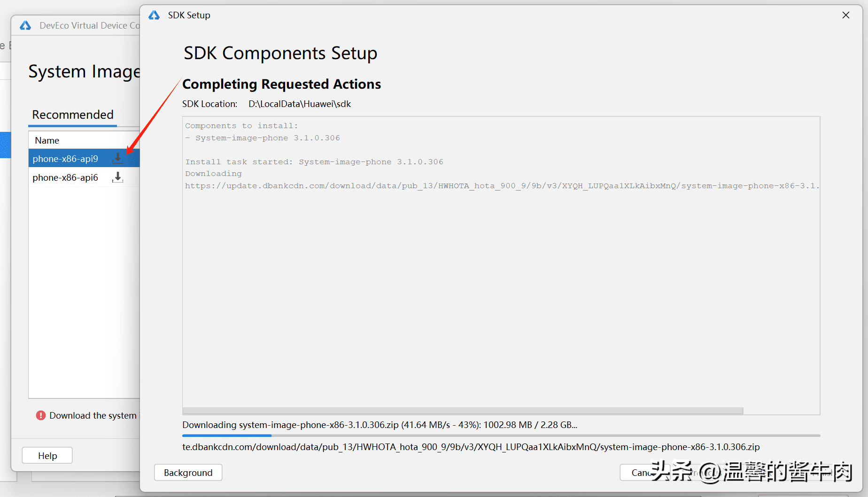
Task: Switch to the Recommended tab
Action: click(x=73, y=115)
